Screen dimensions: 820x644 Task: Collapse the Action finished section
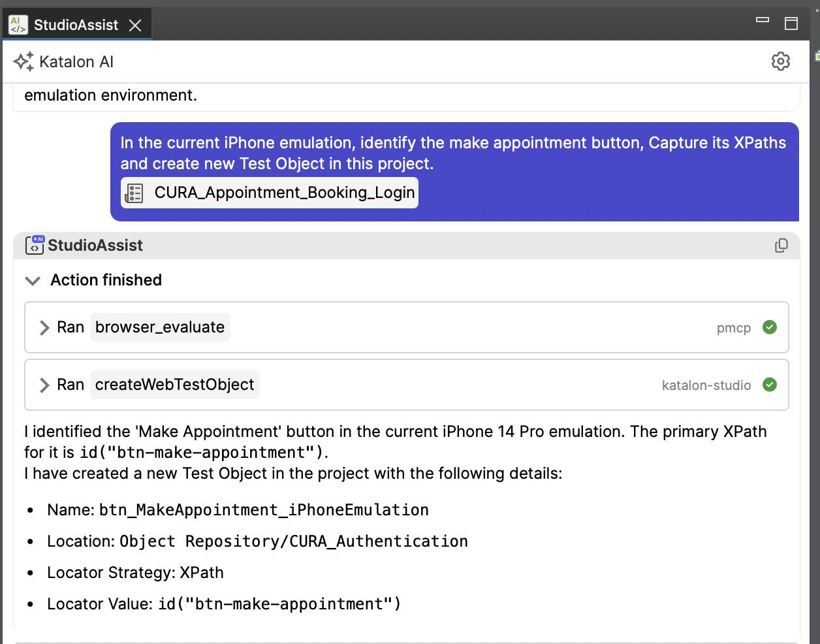(x=33, y=280)
